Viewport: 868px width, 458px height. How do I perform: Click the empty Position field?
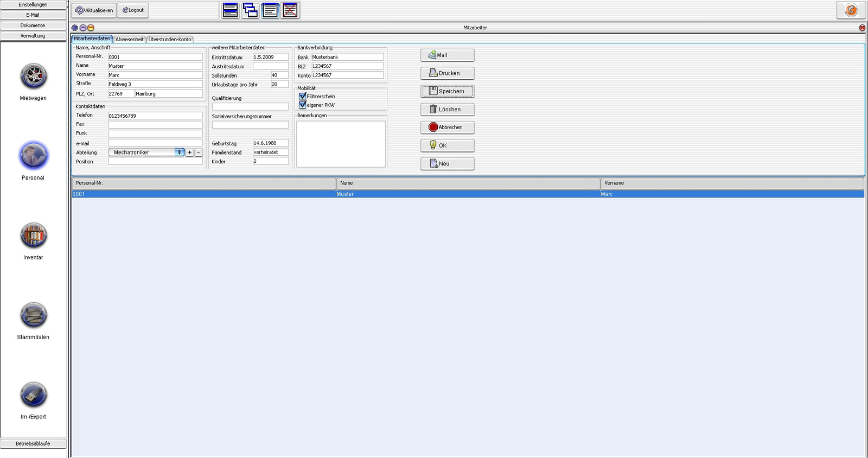(x=155, y=161)
